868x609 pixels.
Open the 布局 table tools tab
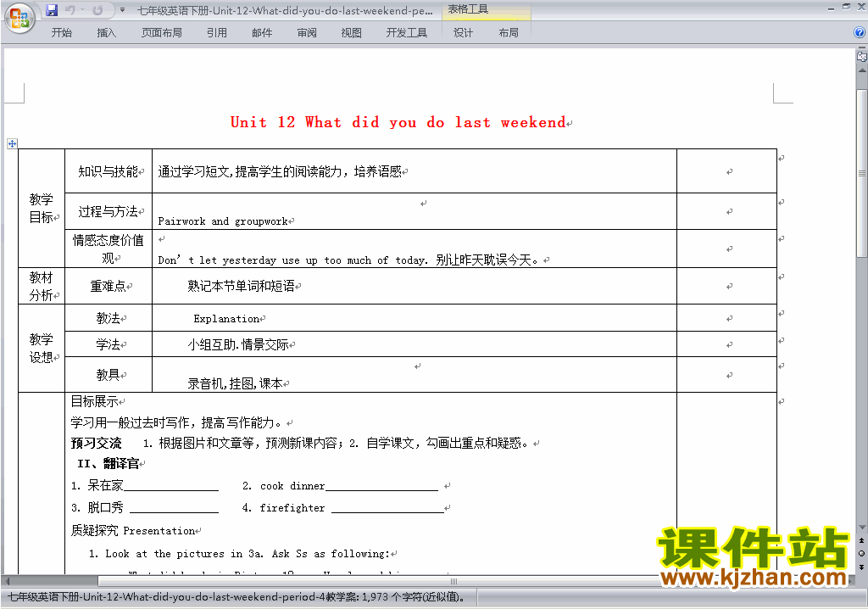(x=509, y=33)
